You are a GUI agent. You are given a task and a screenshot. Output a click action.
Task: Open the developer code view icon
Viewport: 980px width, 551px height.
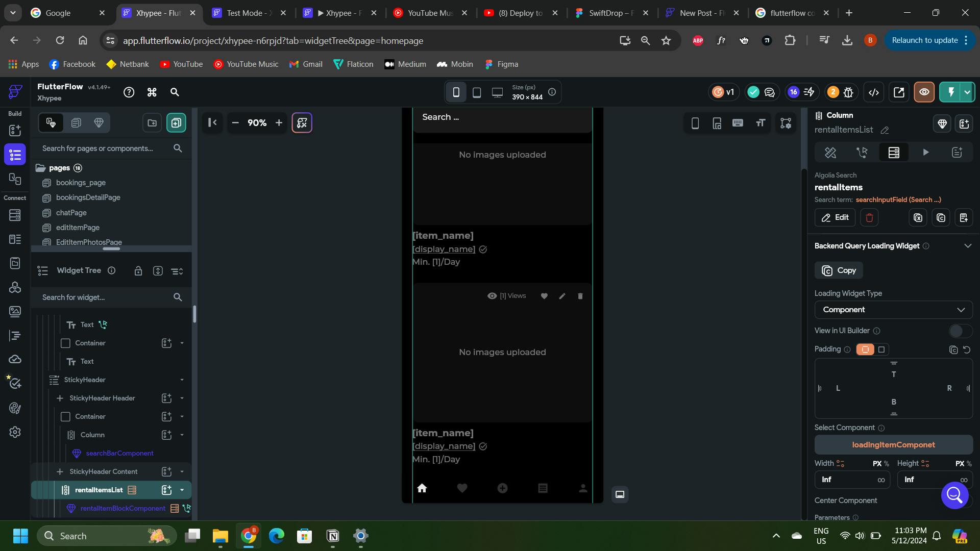point(874,92)
